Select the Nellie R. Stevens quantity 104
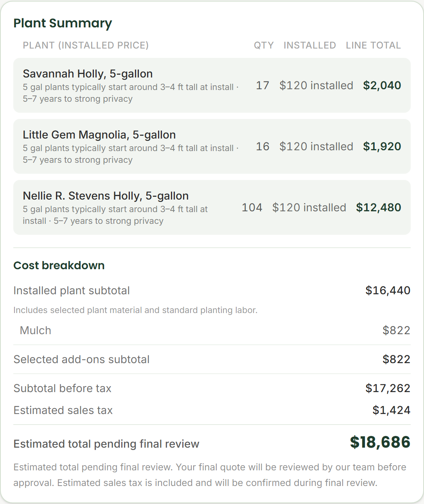The image size is (424, 504). point(252,207)
